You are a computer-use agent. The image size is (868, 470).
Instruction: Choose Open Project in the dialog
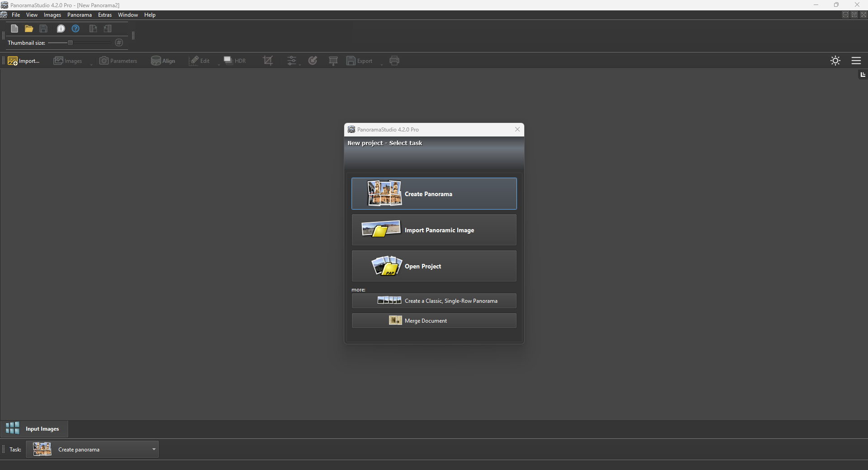click(434, 266)
